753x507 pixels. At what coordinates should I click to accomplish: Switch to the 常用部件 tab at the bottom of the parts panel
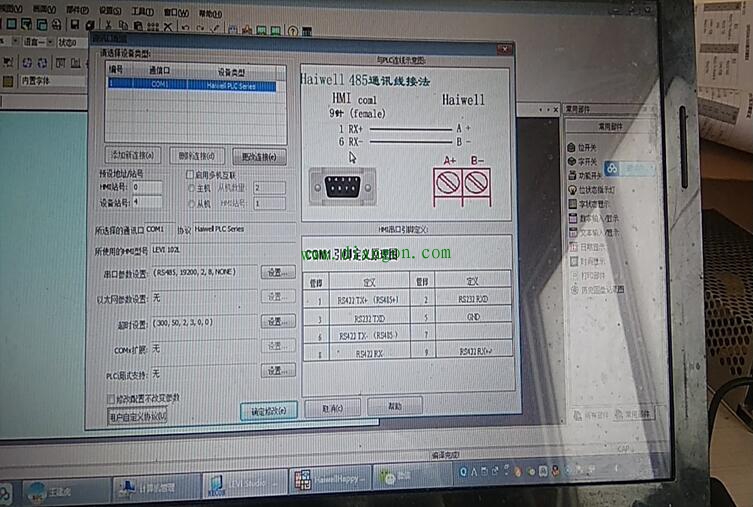633,414
